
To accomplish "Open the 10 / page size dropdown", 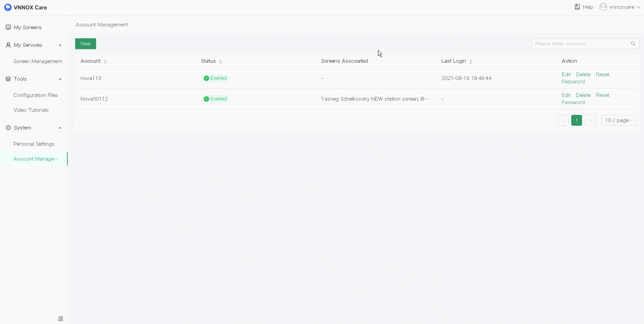I will tap(619, 120).
